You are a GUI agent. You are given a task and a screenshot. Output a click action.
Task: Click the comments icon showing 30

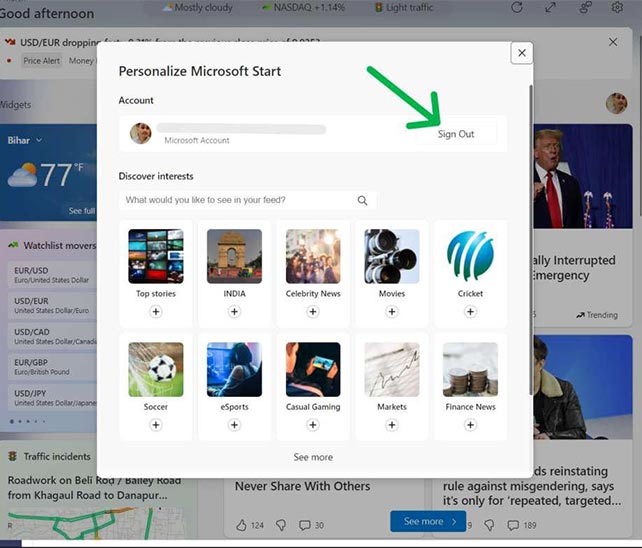coord(305,525)
